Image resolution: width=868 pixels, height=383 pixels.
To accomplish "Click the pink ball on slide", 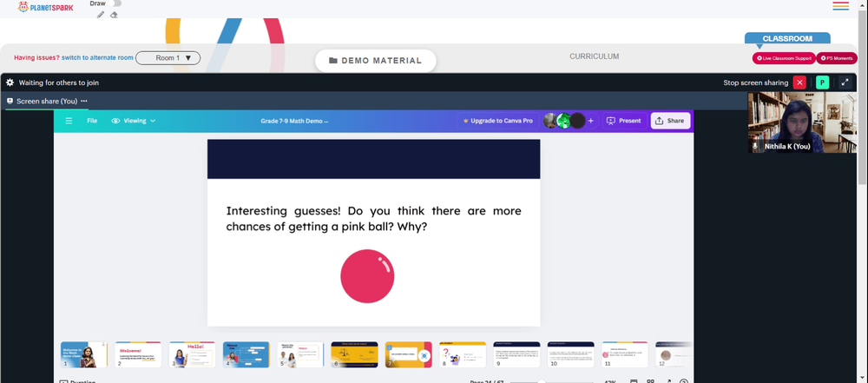I will point(367,276).
